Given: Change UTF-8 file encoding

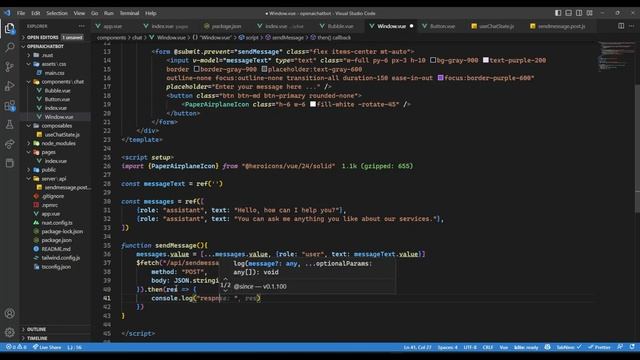Looking at the screenshot, I should point(470,347).
